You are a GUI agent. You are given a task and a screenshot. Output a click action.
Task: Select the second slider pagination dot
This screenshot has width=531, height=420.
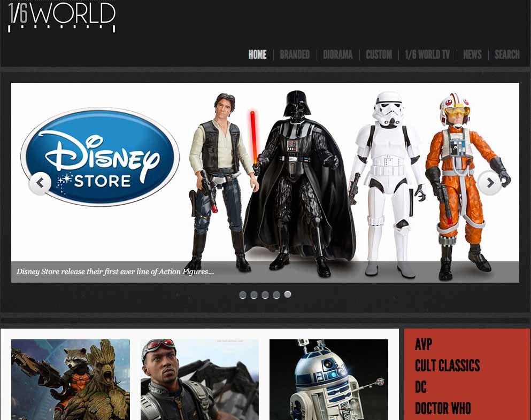(254, 295)
